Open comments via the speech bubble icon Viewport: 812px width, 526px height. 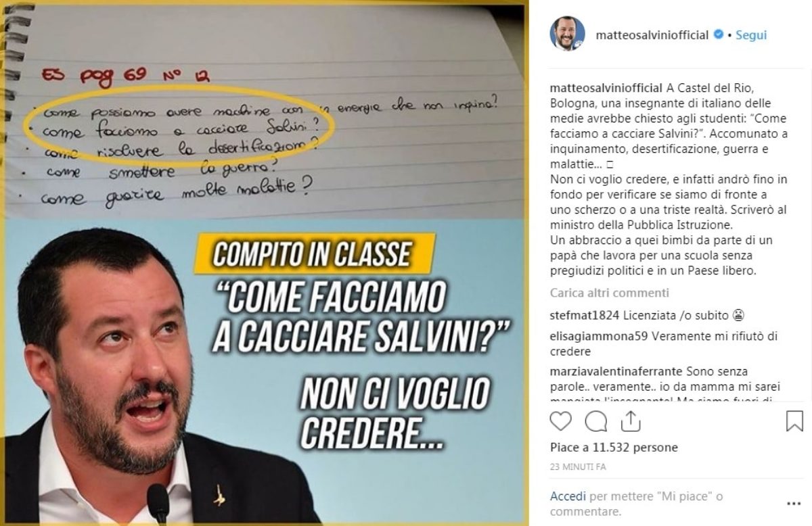click(595, 421)
